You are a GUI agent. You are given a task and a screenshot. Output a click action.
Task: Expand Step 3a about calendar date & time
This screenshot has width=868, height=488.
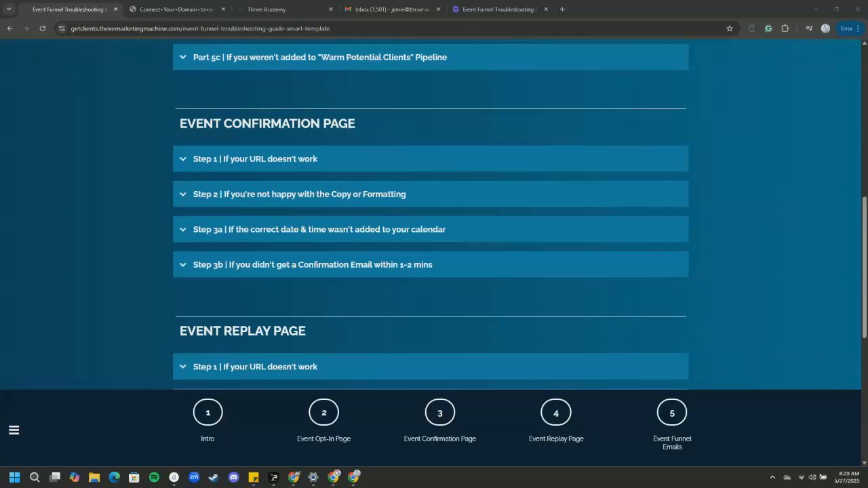click(431, 229)
